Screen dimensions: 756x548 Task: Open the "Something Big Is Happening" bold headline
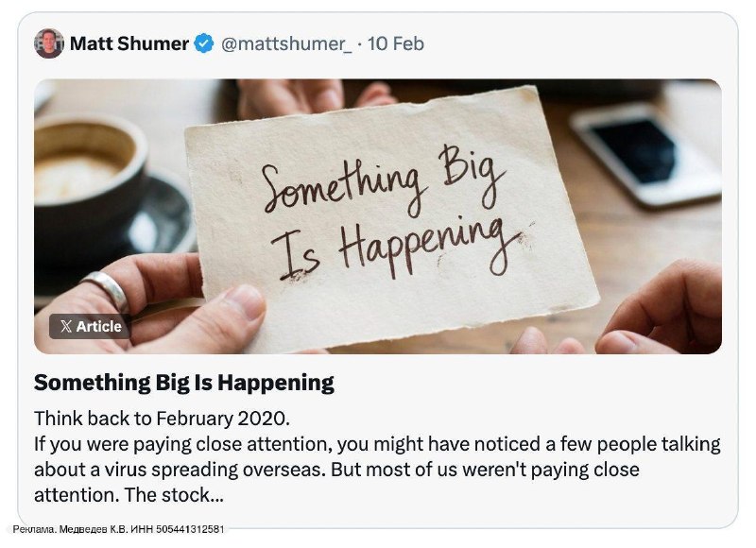[184, 383]
